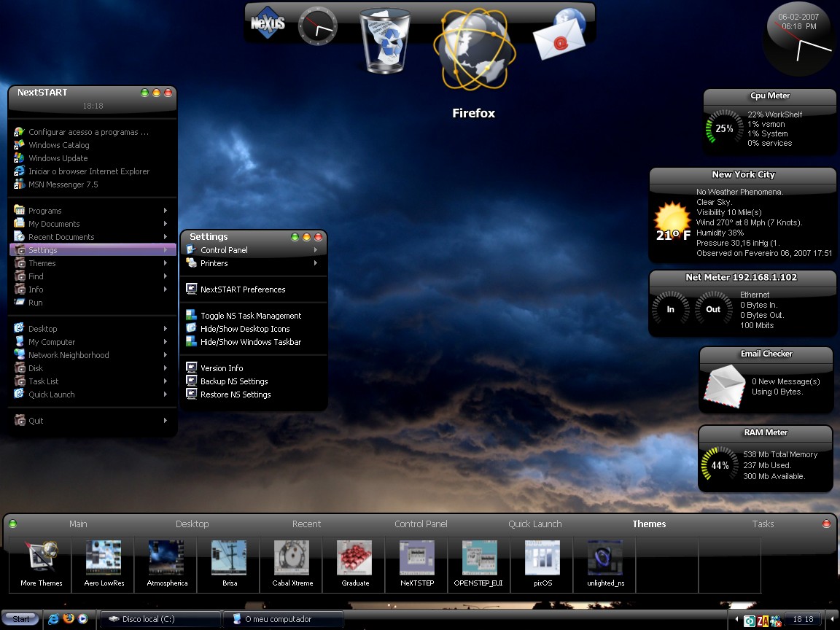Click the CPU Meter percentage gauge
Screen dimensions: 840x630
click(723, 128)
